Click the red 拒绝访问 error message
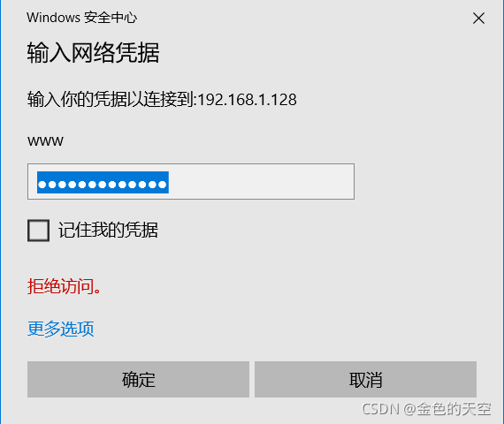The image size is (504, 424). click(x=65, y=286)
